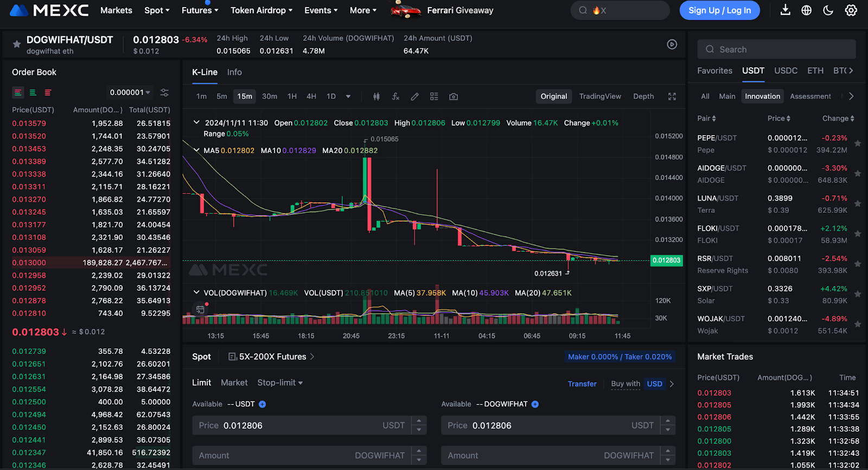Viewport: 868px width, 470px height.
Task: Switch to Depth chart
Action: (643, 97)
